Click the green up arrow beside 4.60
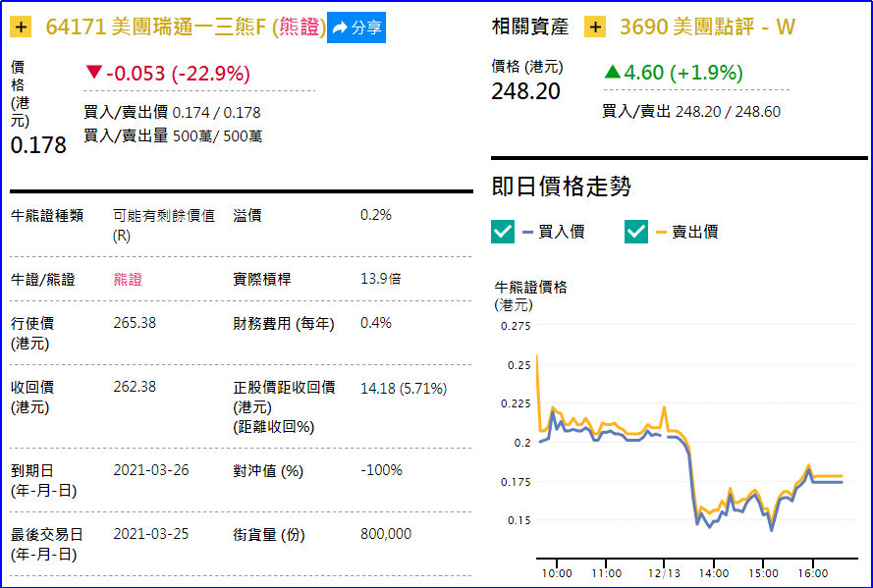The image size is (873, 588). tap(612, 72)
